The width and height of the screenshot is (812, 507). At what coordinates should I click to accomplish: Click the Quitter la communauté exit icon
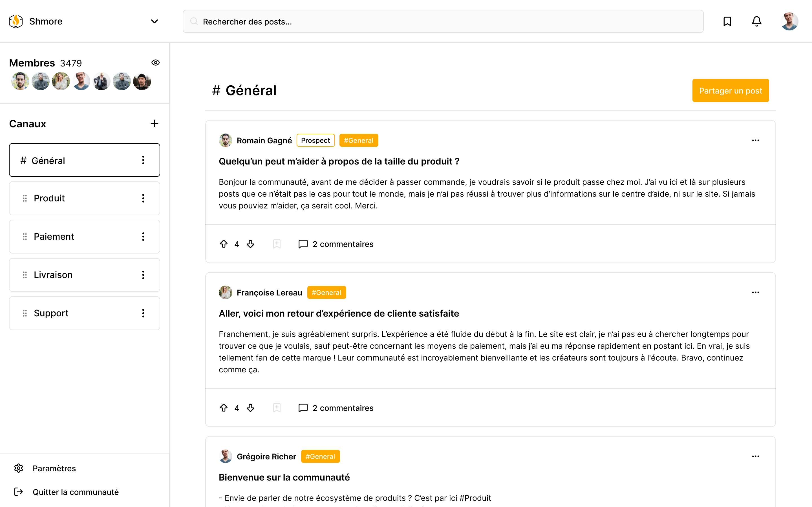(x=19, y=492)
